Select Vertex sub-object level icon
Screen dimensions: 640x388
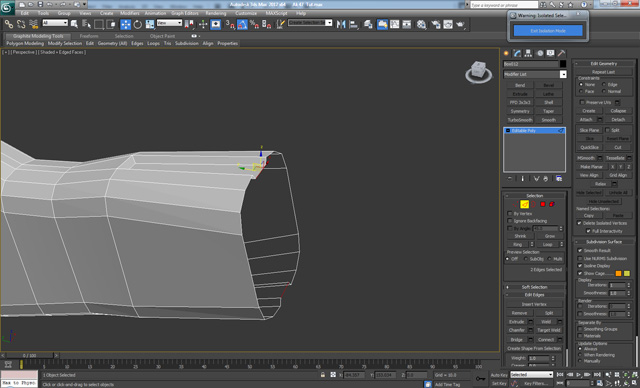coord(515,204)
